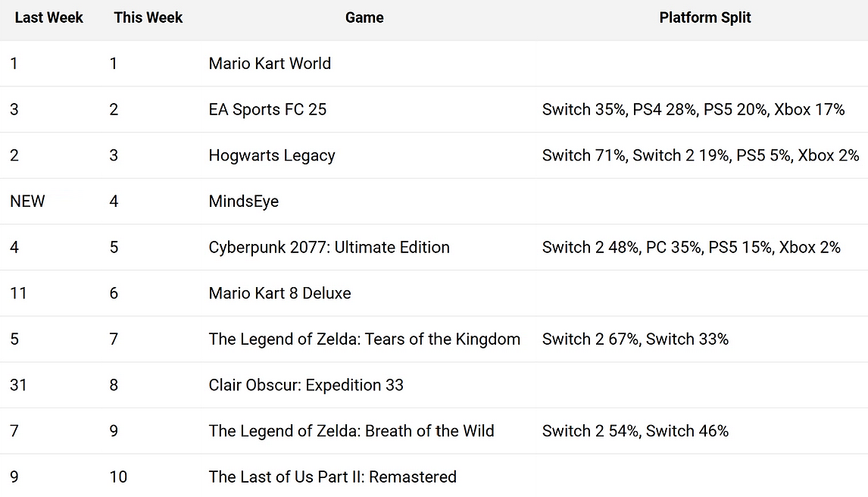Image resolution: width=868 pixels, height=497 pixels.
Task: Click "Switch 2 54%, Switch 46%" cell
Action: [635, 431]
